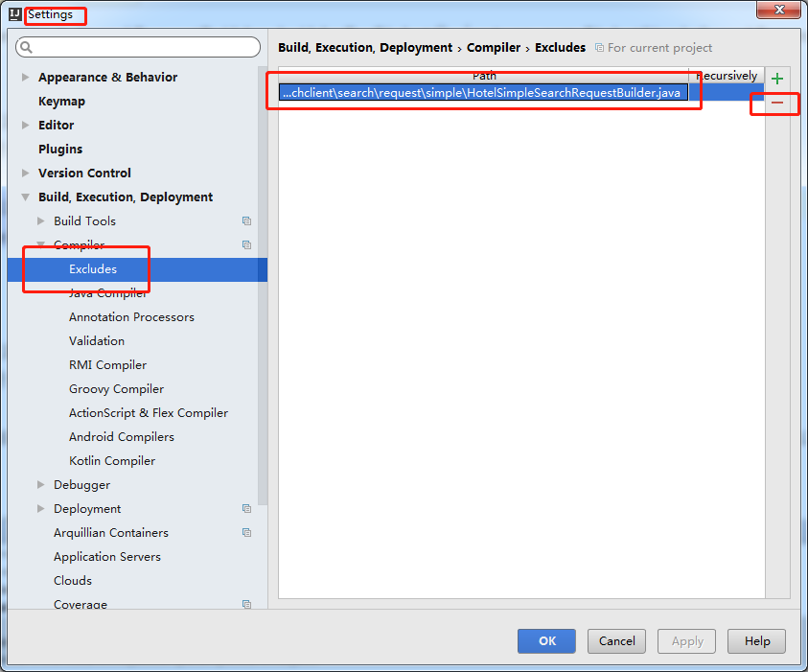Click the project-level settings icon beside Compiler

[246, 244]
